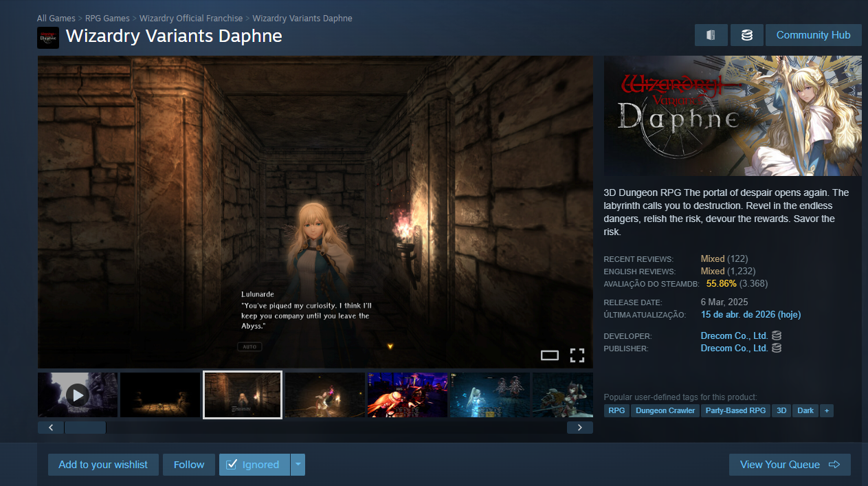Play the trailer video thumbnail

[x=78, y=395]
